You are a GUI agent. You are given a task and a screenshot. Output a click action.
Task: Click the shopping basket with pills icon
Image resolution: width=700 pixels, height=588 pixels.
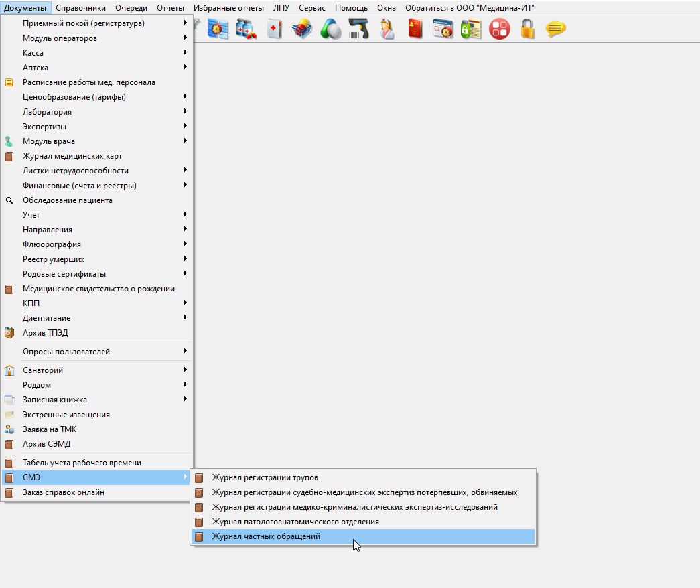(303, 29)
